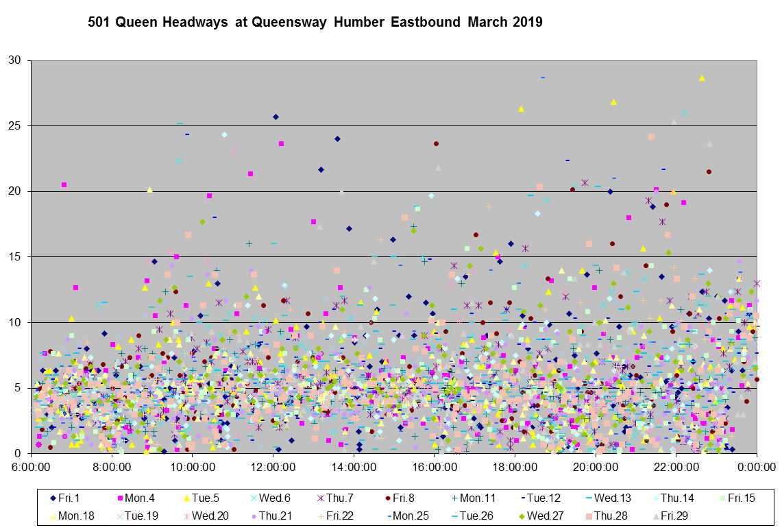This screenshot has width=782, height=532.
Task: Click the Thu.7 purple asterisk legend marker
Action: coord(320,498)
